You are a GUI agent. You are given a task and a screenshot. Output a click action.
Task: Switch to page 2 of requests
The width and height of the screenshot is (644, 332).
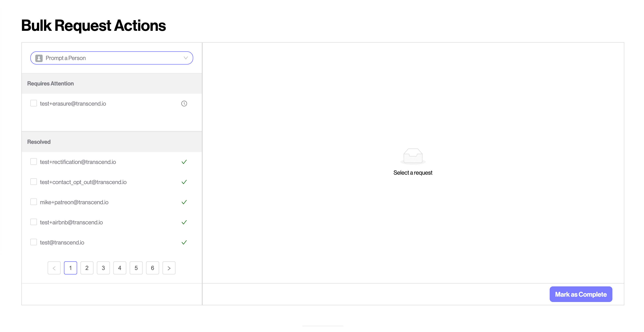point(87,268)
